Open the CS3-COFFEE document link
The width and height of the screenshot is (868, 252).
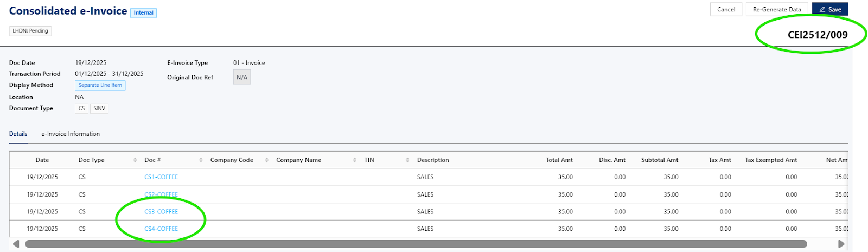(x=161, y=212)
